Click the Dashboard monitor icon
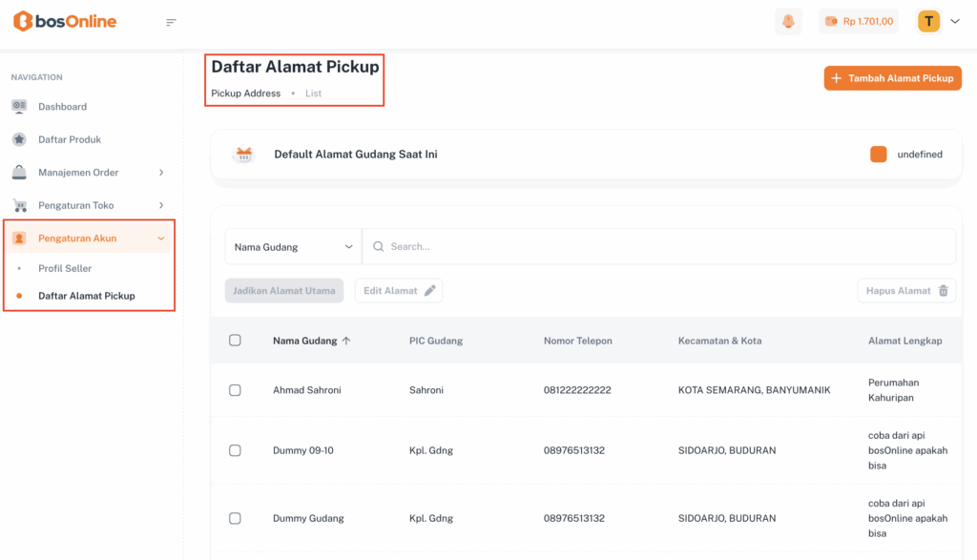 (x=19, y=107)
